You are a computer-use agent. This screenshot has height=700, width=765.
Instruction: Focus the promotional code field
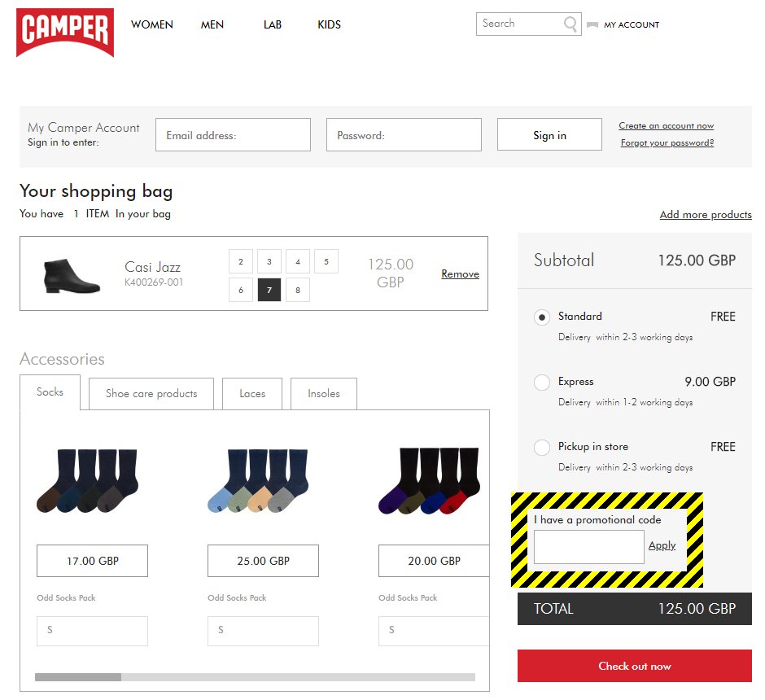click(589, 547)
